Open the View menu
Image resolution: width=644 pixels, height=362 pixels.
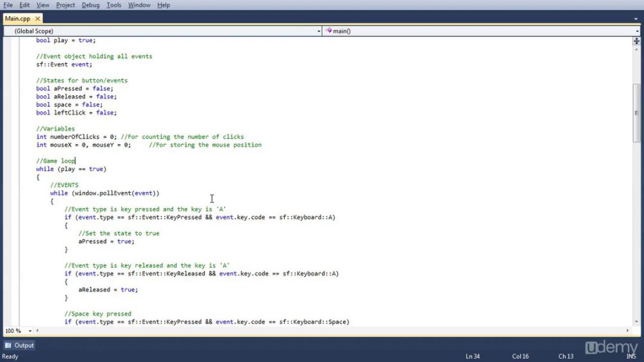click(x=43, y=5)
